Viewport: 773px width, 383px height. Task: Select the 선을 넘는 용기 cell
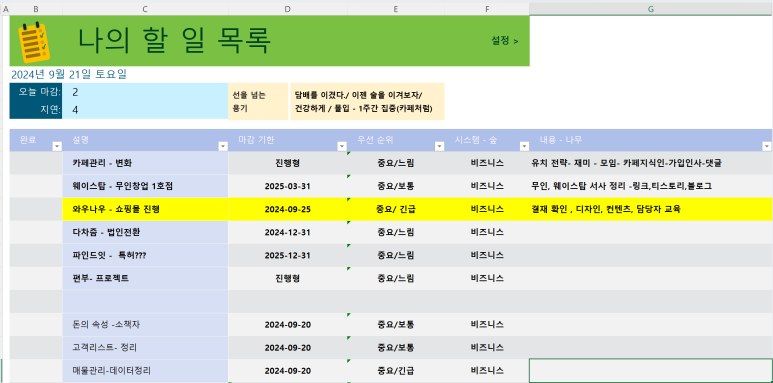[x=258, y=102]
